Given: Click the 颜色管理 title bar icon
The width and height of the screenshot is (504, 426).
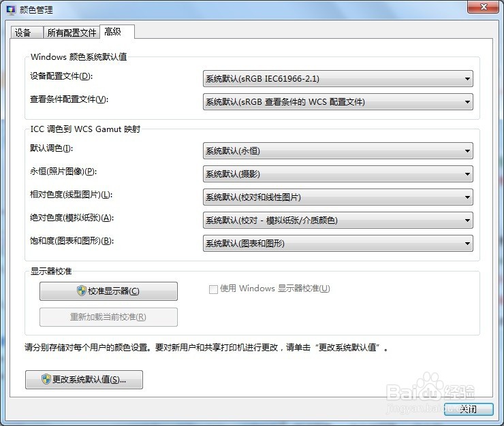Looking at the screenshot, I should pos(11,10).
